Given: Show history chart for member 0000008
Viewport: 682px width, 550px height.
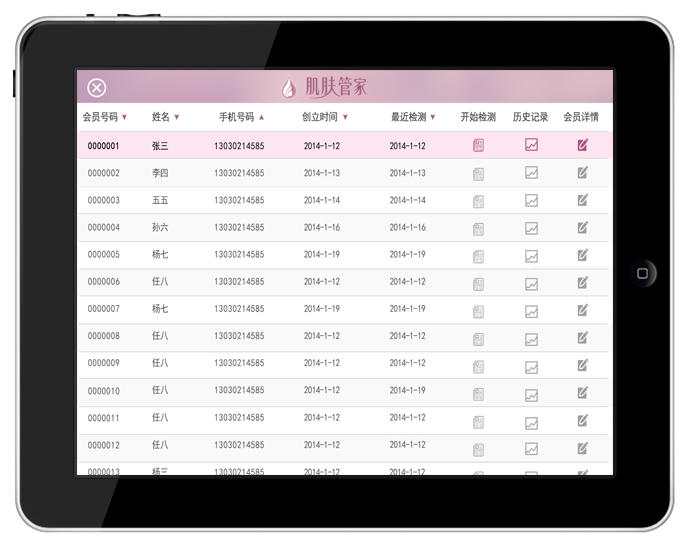Looking at the screenshot, I should click(x=531, y=336).
